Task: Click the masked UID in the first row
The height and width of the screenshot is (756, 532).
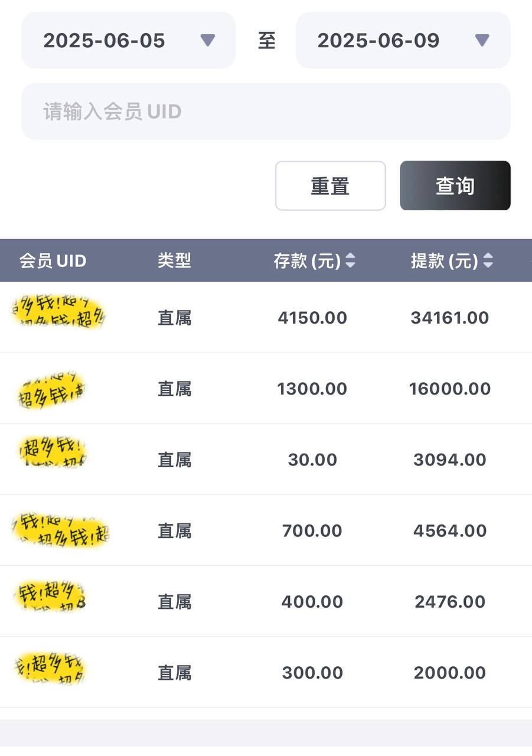Action: 59,313
